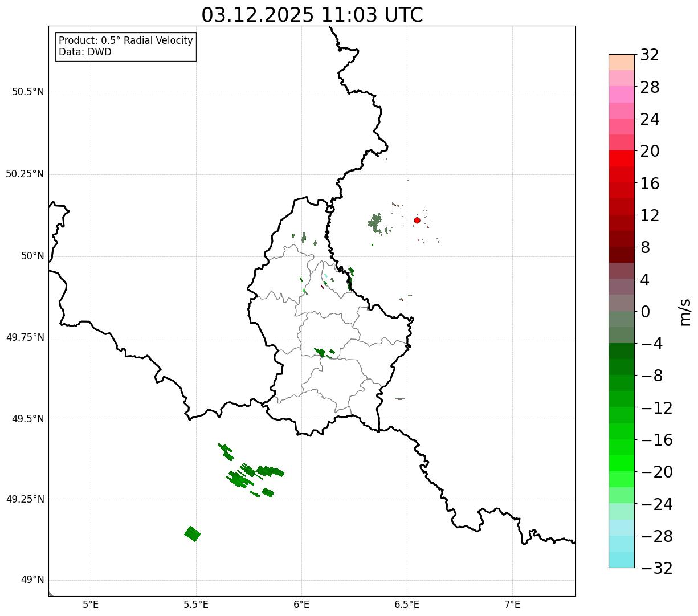Click the 50.5°N latitude label
Viewport: 698px width, 616px height.
tap(28, 92)
